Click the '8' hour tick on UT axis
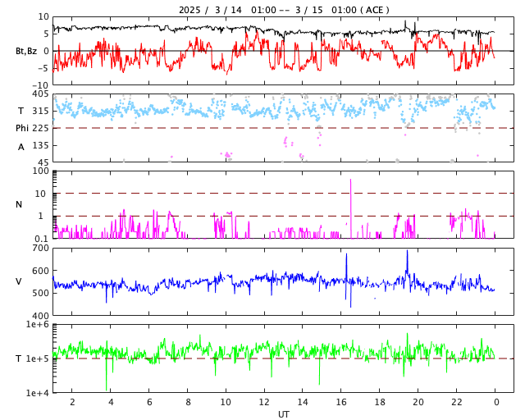525x420 pixels. pos(188,402)
